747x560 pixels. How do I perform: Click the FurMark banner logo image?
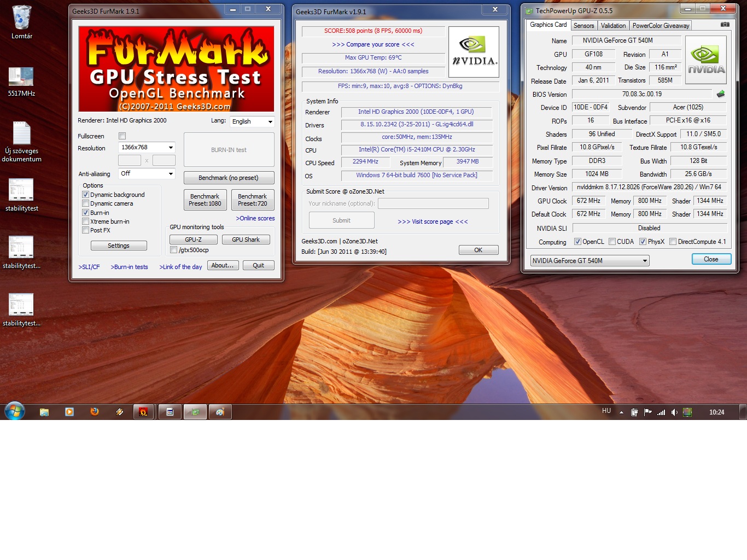point(176,68)
